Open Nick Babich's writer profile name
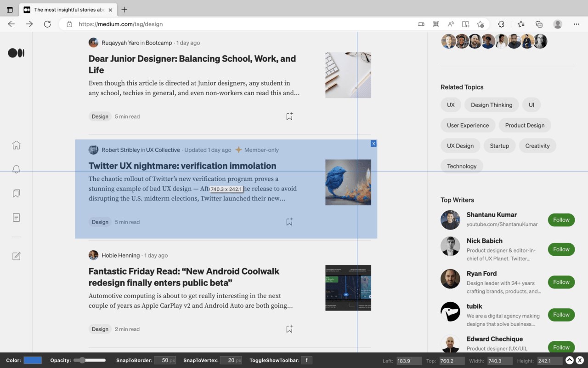Viewport: 588px width, 368px height. coord(485,241)
